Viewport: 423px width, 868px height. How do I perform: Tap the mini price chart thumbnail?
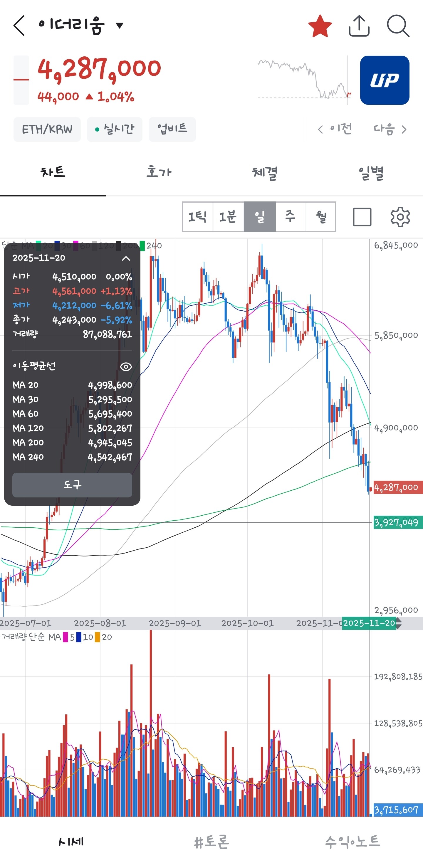click(x=304, y=80)
